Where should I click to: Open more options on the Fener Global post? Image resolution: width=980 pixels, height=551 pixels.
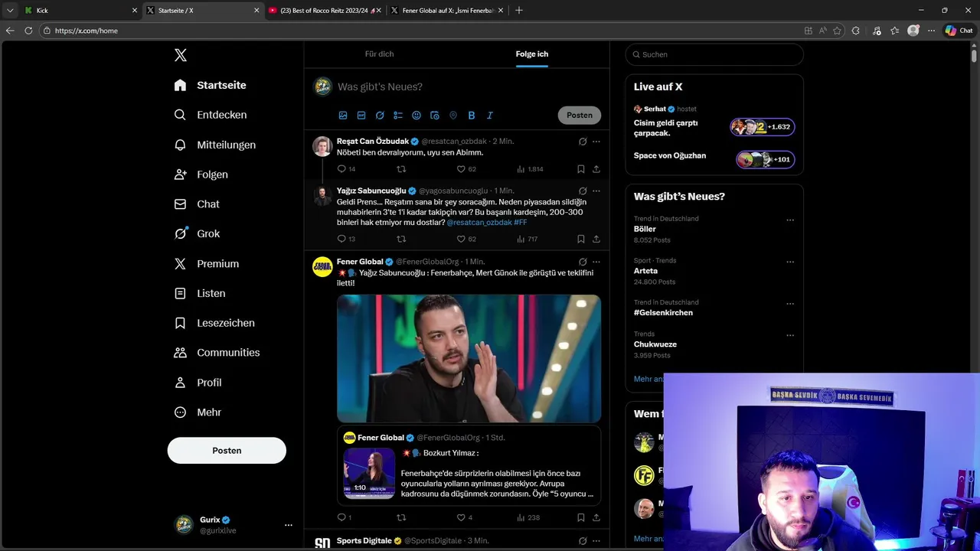pos(596,262)
